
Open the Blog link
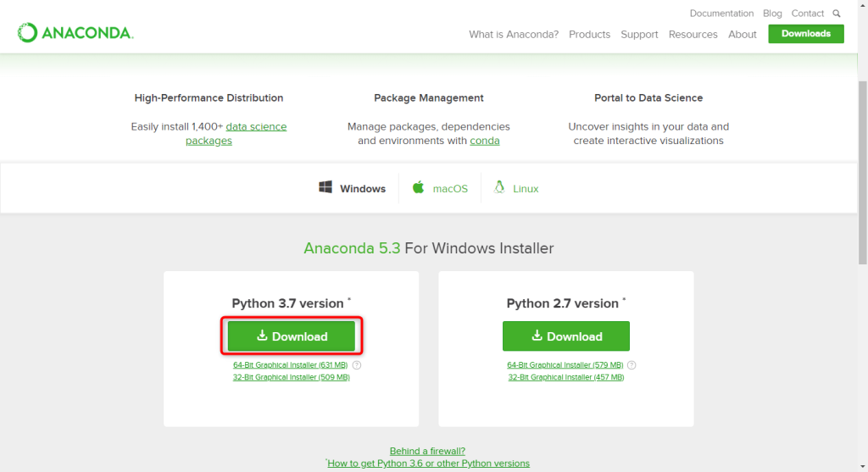tap(772, 14)
